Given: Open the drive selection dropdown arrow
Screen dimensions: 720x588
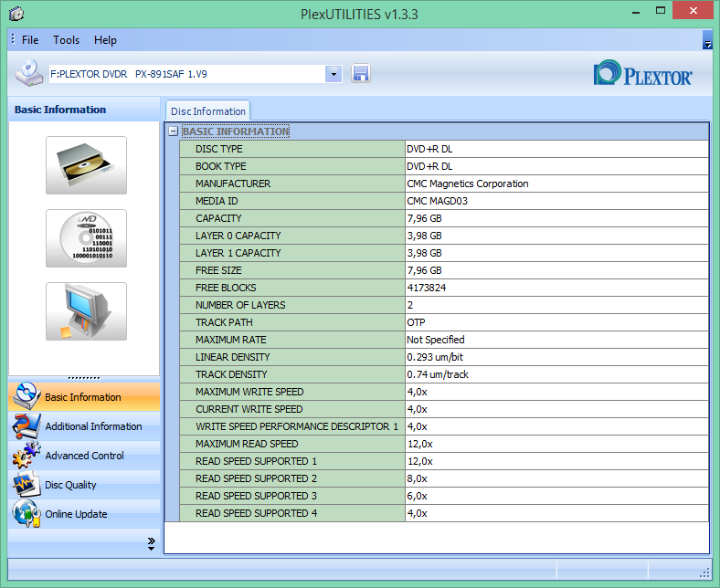Looking at the screenshot, I should point(334,74).
